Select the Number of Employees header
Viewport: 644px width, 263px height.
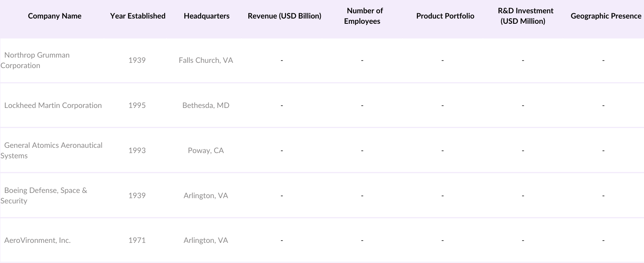(x=362, y=16)
